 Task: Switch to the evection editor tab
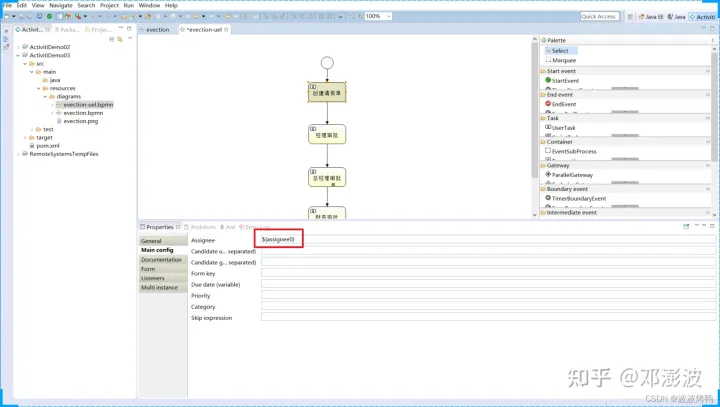tap(157, 30)
